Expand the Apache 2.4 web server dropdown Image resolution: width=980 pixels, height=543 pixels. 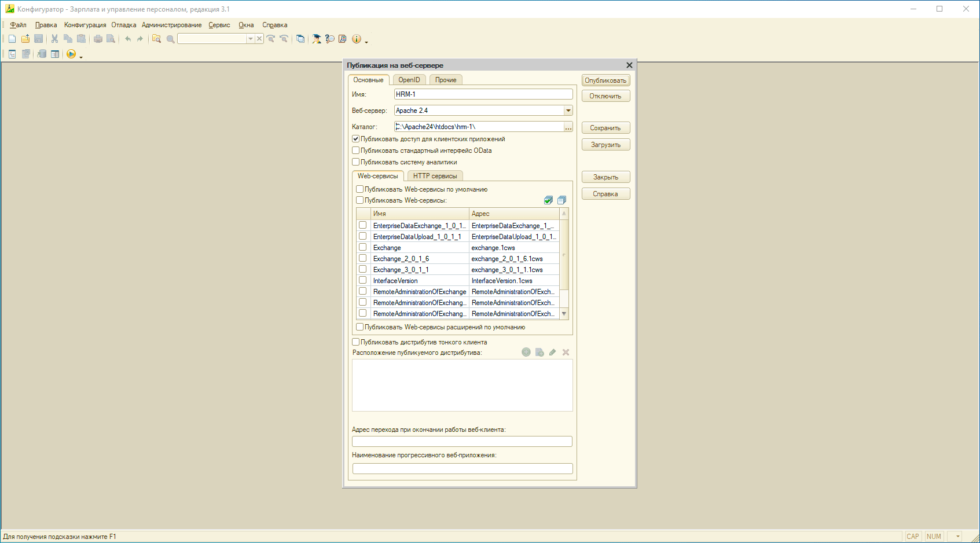pos(568,111)
